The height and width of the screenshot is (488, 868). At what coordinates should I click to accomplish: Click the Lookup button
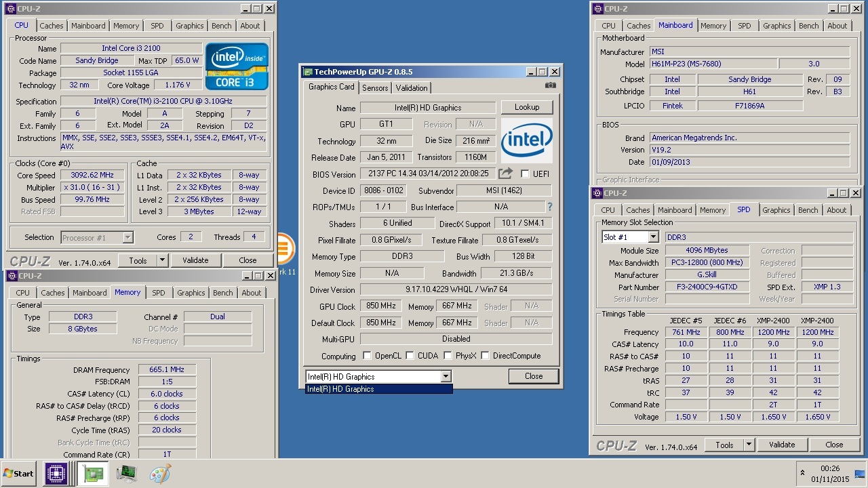click(x=527, y=107)
